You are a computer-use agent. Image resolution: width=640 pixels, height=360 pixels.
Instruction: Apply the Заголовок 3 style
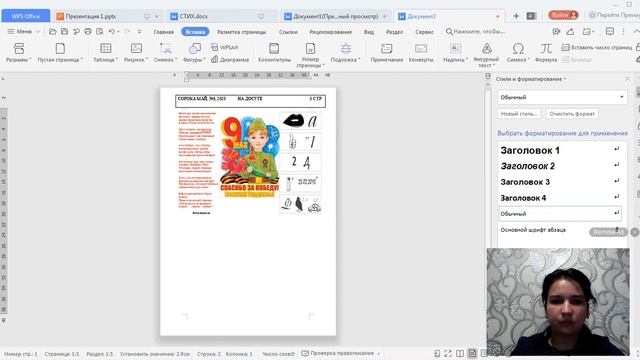point(560,182)
